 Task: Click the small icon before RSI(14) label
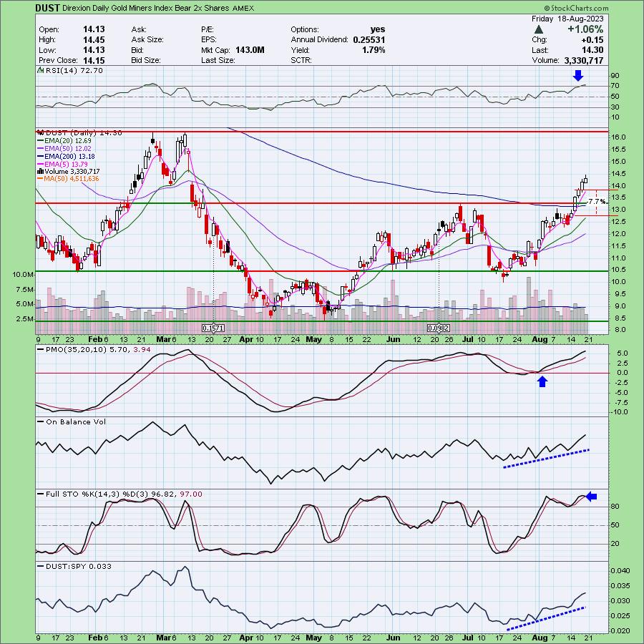(41, 70)
